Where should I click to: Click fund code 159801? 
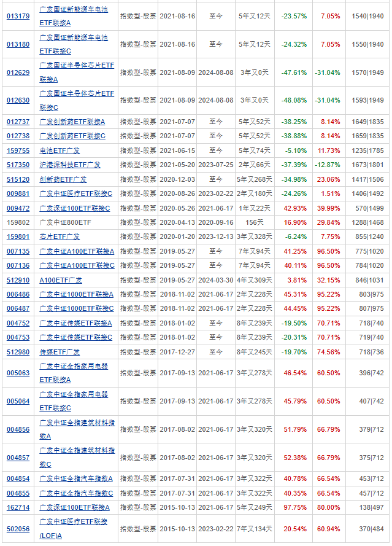coord(18,237)
